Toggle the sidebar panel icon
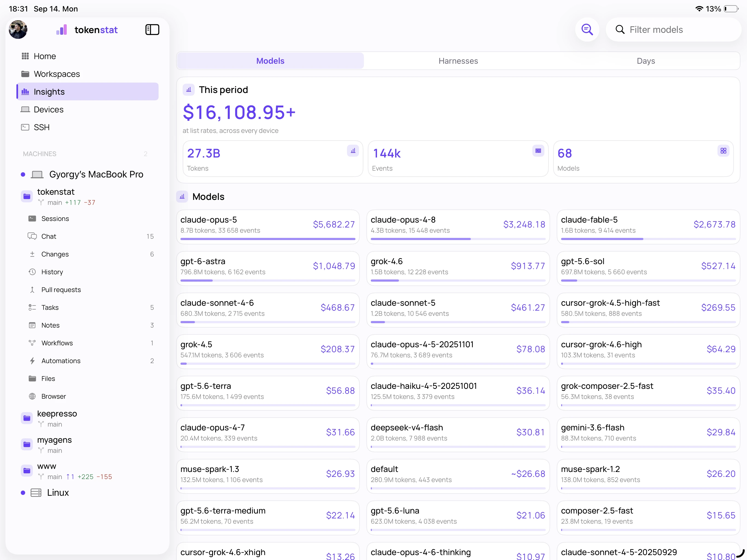Image resolution: width=747 pixels, height=560 pixels. (x=152, y=30)
